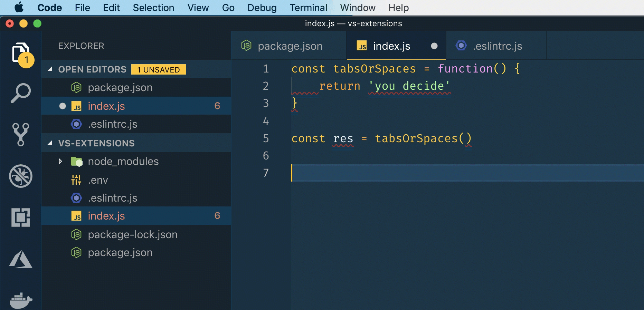
Task: Switch to the package.json tab
Action: 290,46
